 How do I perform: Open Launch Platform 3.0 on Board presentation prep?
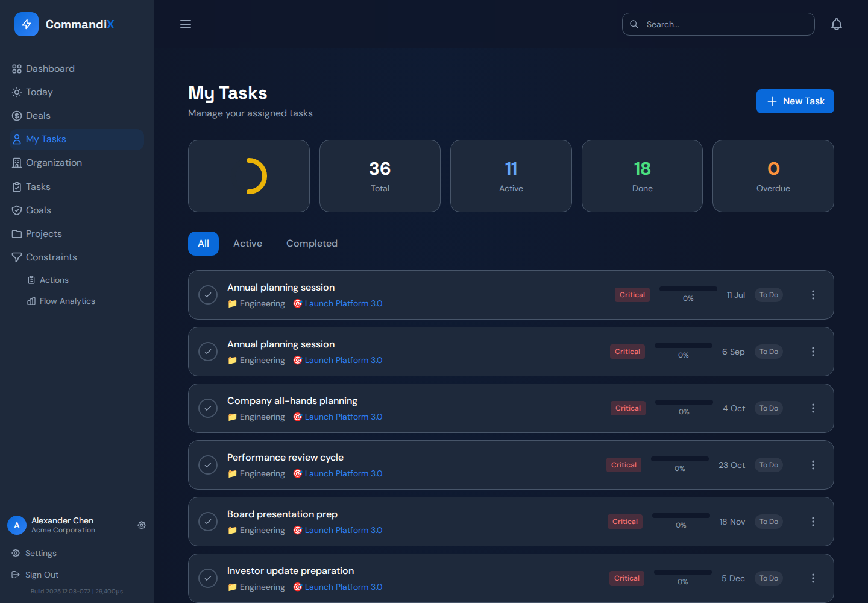point(338,530)
